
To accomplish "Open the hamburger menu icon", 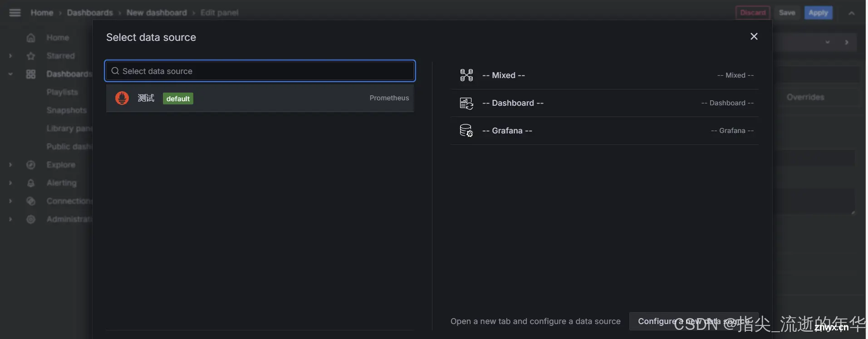I will pyautogui.click(x=15, y=13).
